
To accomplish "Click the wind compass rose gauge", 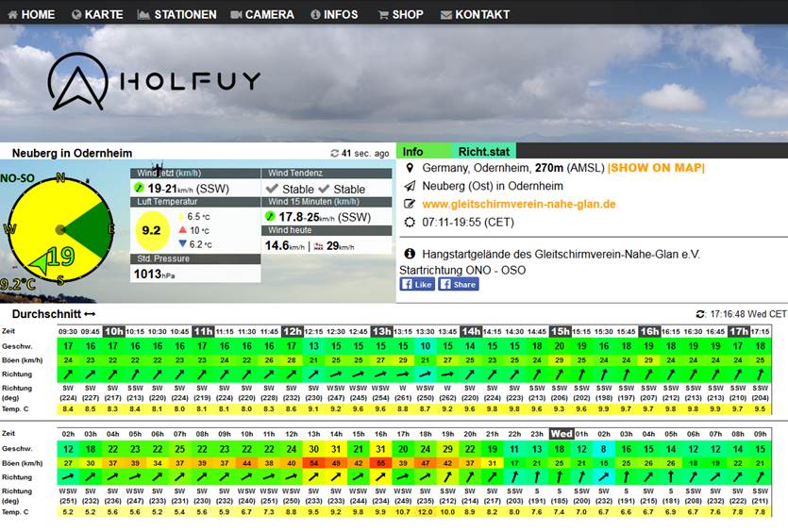I will point(60,229).
